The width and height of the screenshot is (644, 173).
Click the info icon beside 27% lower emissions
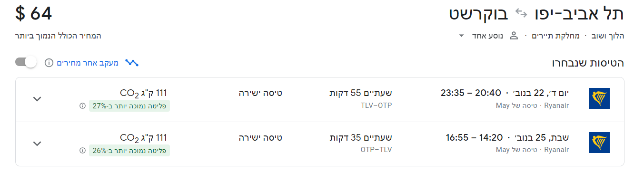(x=83, y=106)
